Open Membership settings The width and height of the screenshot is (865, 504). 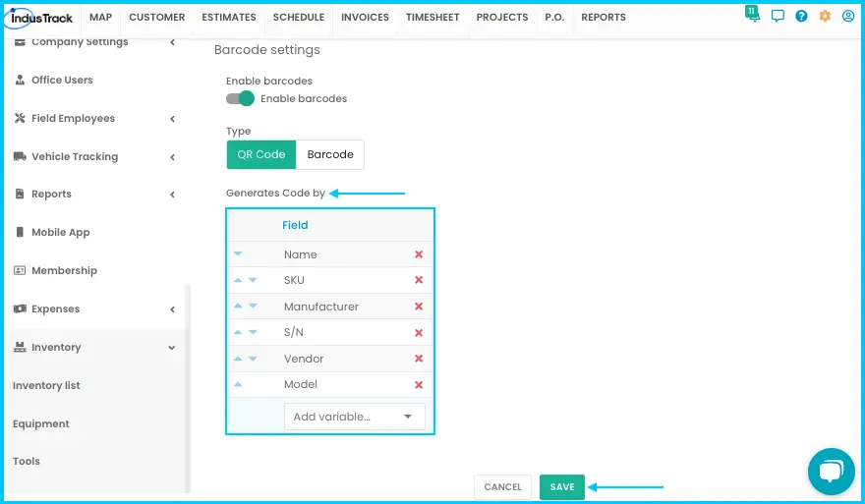pos(64,270)
